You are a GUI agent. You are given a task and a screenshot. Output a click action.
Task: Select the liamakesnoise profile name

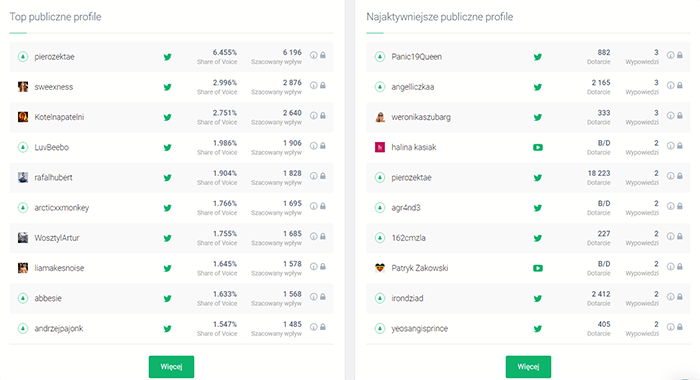point(59,268)
